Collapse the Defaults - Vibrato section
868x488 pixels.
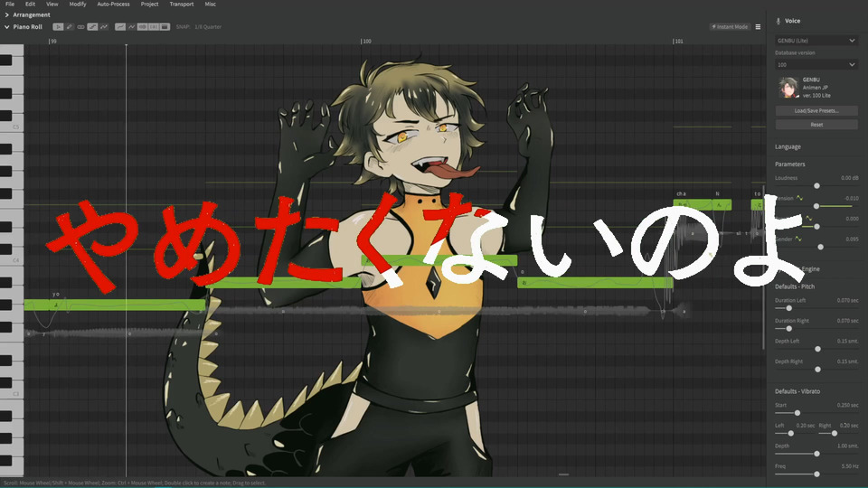[x=797, y=391]
